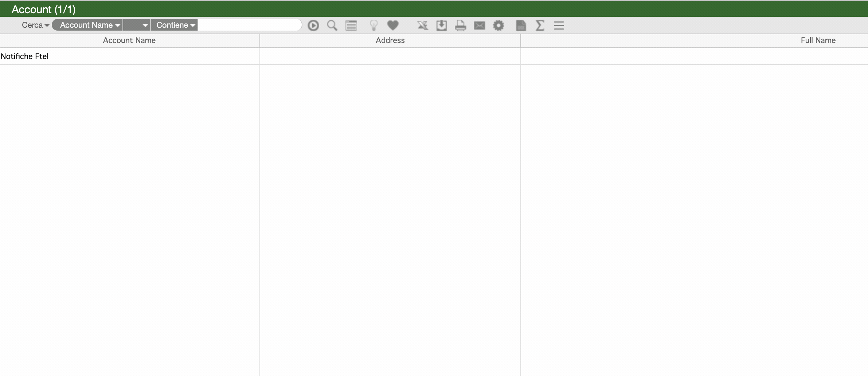868x376 pixels.
Task: Click the envelope email icon
Action: 480,26
